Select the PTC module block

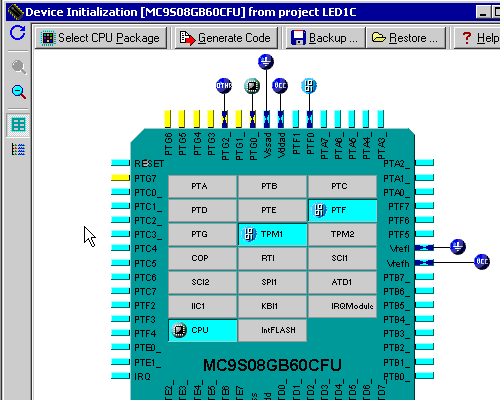click(342, 186)
